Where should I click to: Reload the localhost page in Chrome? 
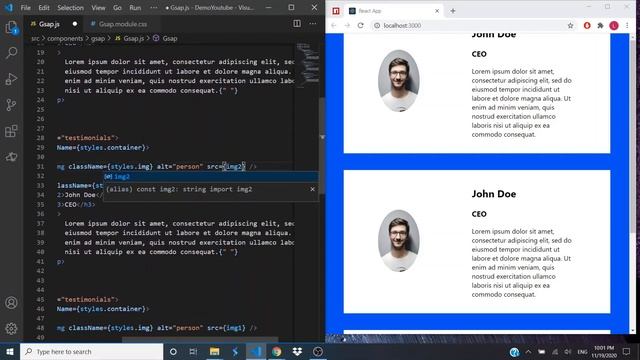[360, 25]
